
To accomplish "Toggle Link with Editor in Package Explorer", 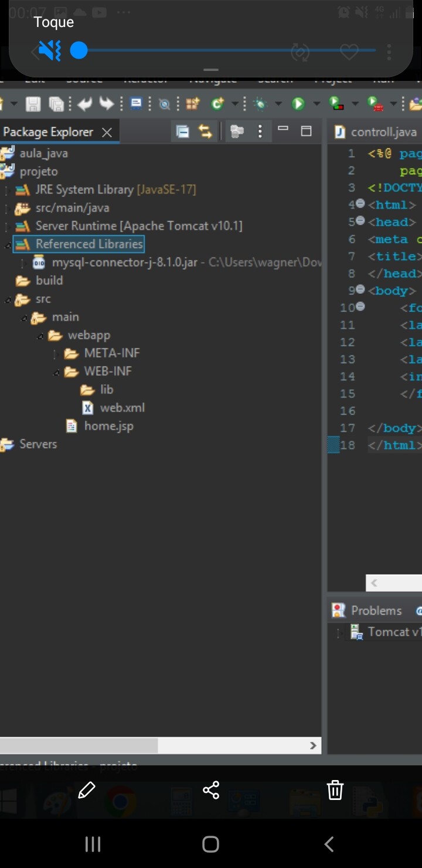I will 205,132.
